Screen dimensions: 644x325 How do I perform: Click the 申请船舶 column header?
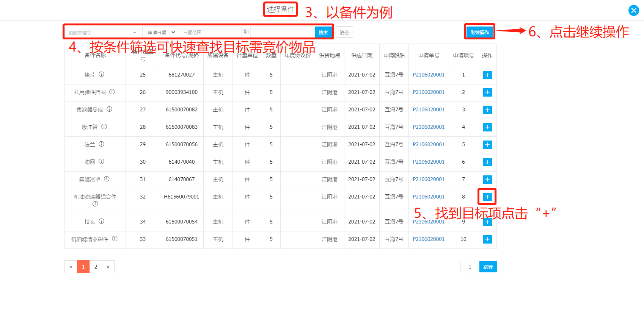(x=394, y=55)
